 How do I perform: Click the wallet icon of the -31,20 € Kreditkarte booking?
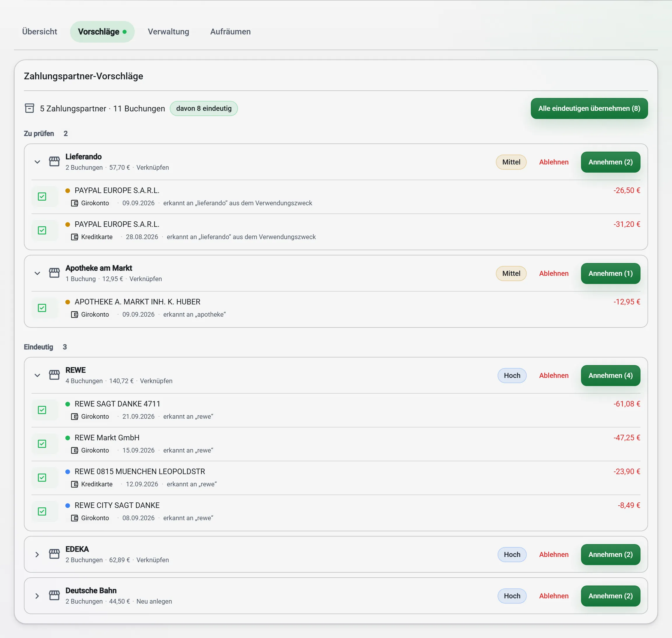pos(74,237)
